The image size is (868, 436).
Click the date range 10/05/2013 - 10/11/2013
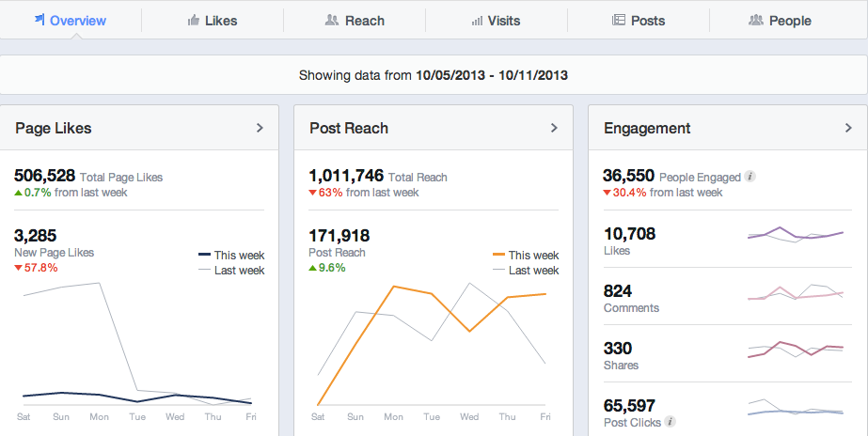pyautogui.click(x=492, y=75)
